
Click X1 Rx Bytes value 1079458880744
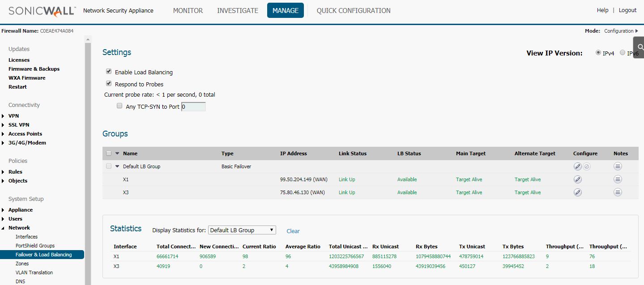click(x=433, y=256)
